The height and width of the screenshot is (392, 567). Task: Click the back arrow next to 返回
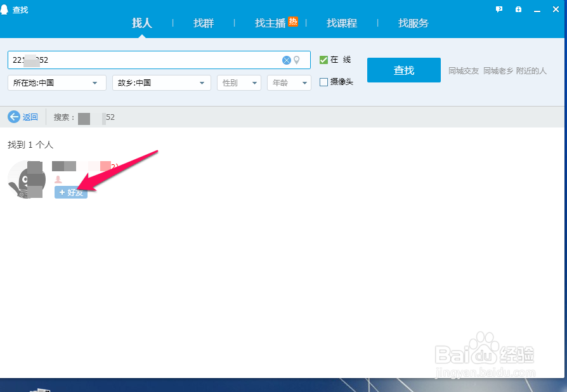pyautogui.click(x=13, y=117)
